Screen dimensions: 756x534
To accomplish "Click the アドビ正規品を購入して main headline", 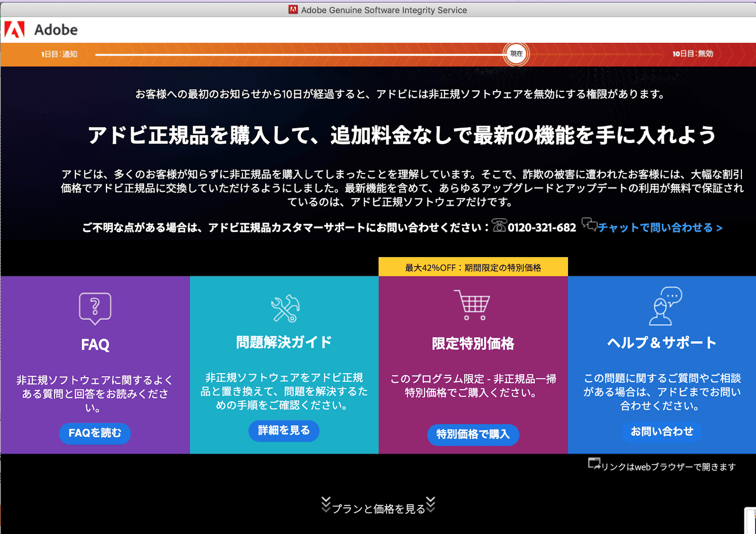I will pyautogui.click(x=402, y=135).
